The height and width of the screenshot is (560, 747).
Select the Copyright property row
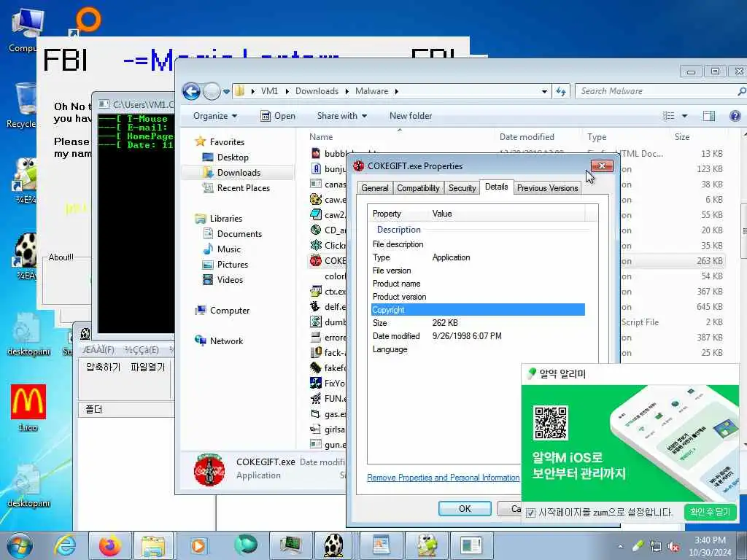pyautogui.click(x=478, y=309)
